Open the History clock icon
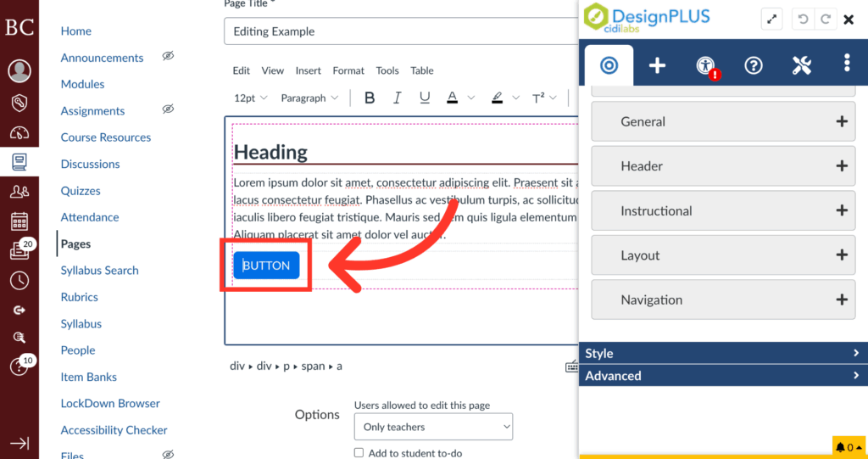 click(19, 281)
